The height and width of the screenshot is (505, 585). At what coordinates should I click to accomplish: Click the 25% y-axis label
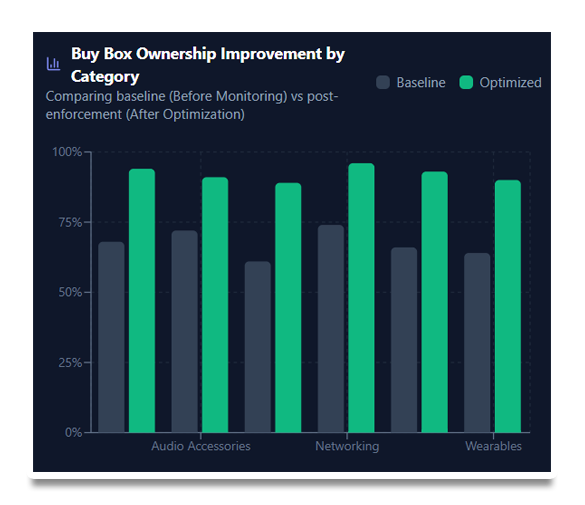click(x=70, y=363)
